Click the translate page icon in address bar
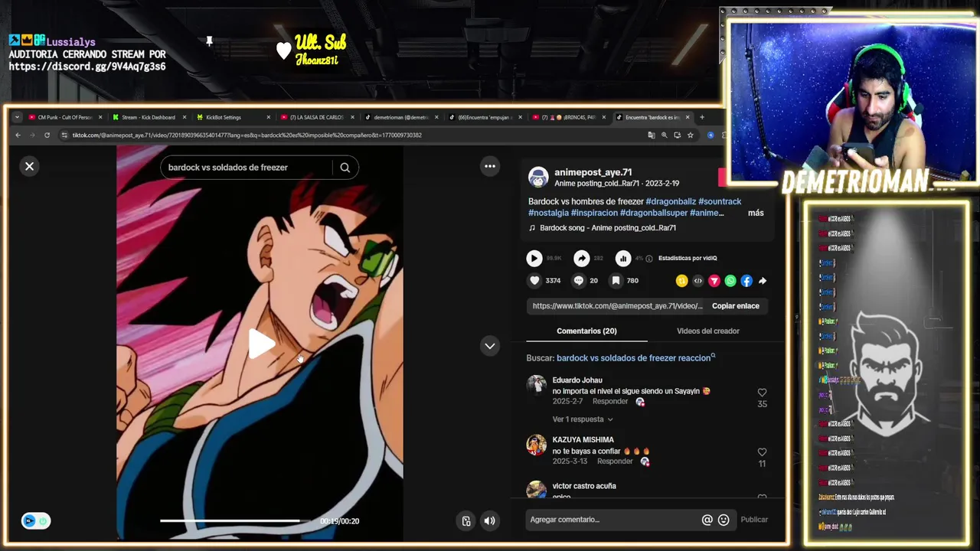The width and height of the screenshot is (980, 551). (x=651, y=135)
